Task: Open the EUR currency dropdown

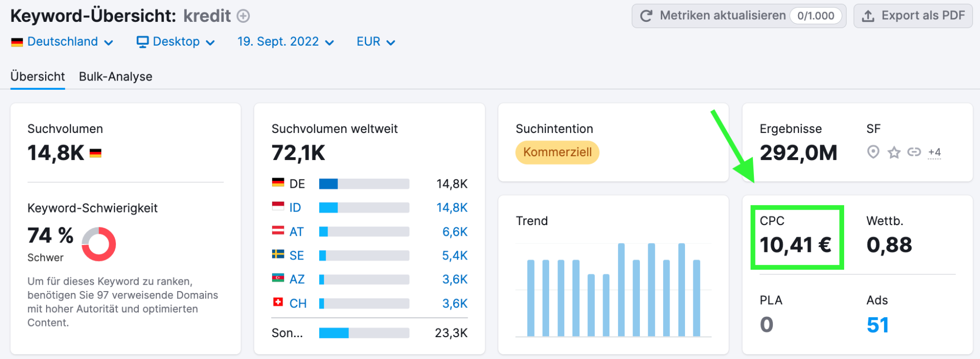Action: (x=376, y=42)
